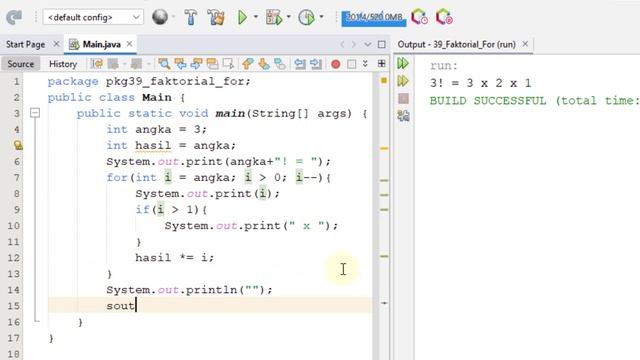640x360 pixels.
Task: Click Previous Bookmark icon
Action: pyautogui.click(x=247, y=64)
